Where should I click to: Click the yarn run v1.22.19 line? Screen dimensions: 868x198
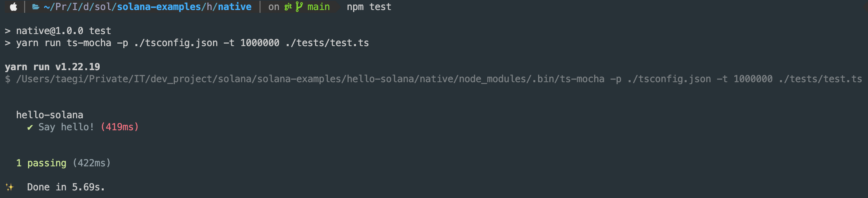click(52, 67)
